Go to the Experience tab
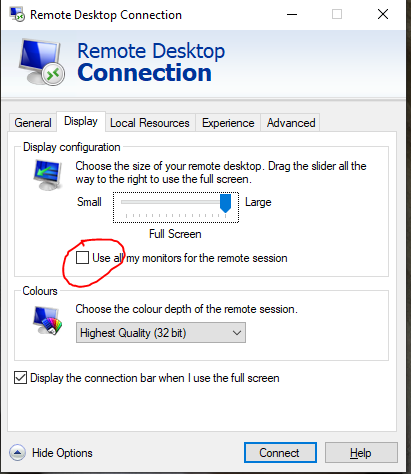The width and height of the screenshot is (411, 474). tap(228, 123)
